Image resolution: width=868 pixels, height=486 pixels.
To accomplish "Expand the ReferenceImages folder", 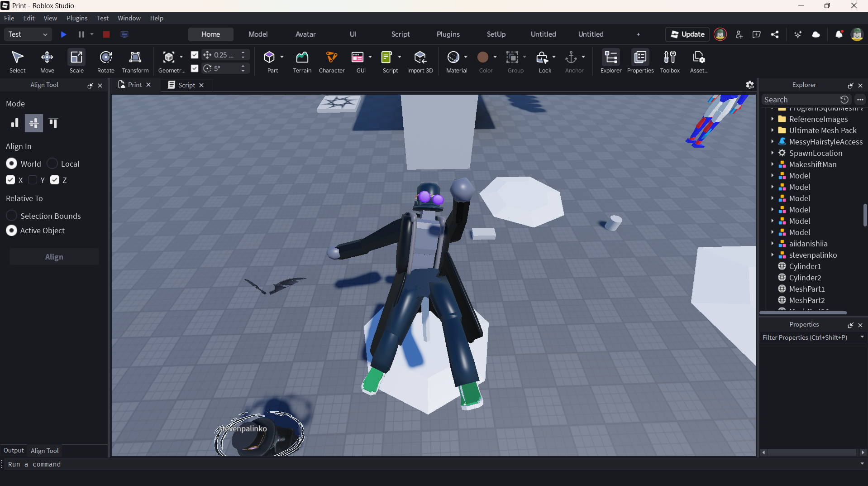I will coord(773,119).
